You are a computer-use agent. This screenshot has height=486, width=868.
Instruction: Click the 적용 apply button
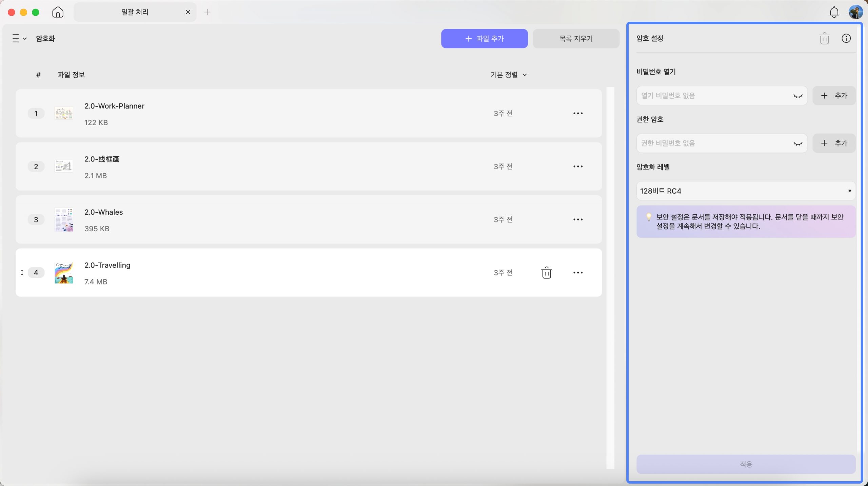(746, 464)
